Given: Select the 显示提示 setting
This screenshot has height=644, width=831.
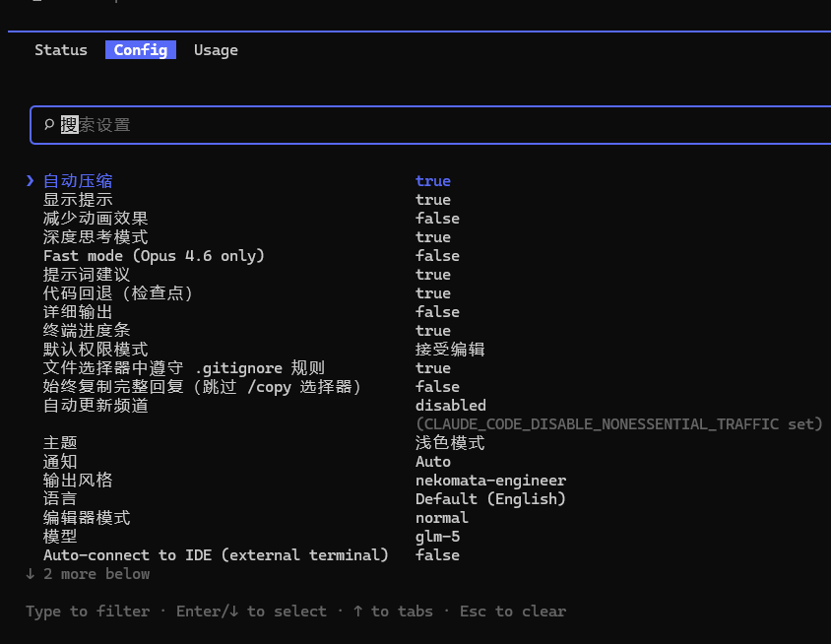Looking at the screenshot, I should point(78,200).
